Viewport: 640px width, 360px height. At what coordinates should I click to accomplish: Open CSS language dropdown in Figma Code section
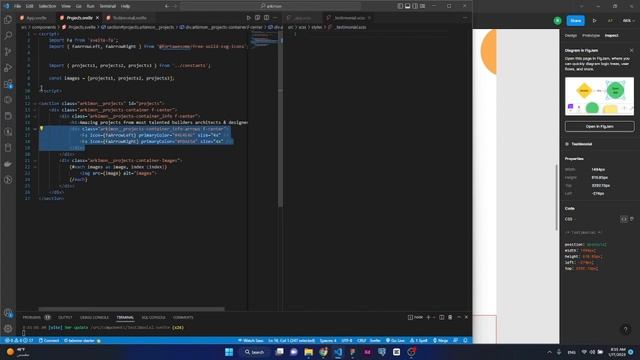tap(570, 219)
